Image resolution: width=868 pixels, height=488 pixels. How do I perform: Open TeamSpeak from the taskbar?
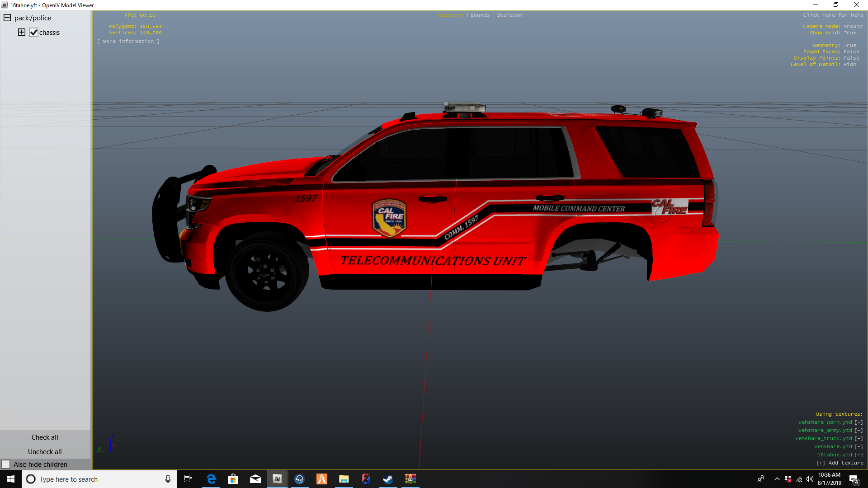tap(299, 479)
